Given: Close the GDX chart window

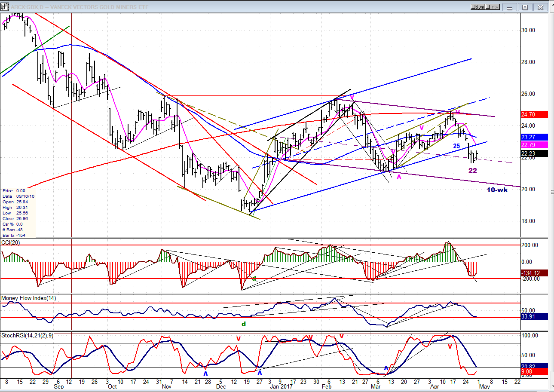Looking at the screenshot, I should point(541,7).
